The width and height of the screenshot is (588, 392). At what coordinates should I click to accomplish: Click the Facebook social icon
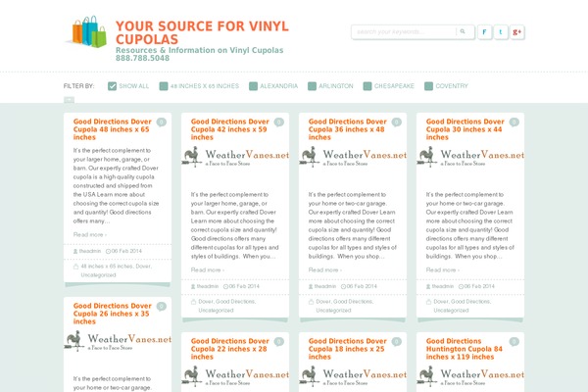pyautogui.click(x=484, y=32)
